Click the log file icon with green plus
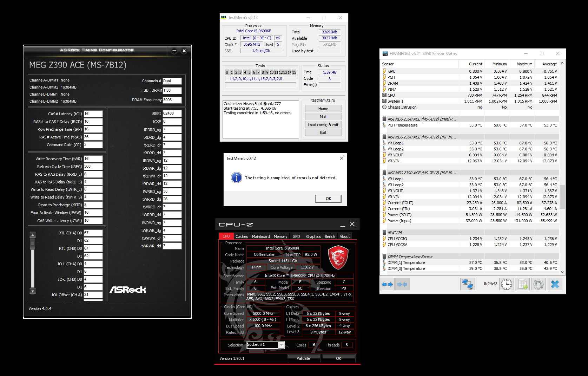Viewport: 588px width, 376px height. pyautogui.click(x=522, y=284)
